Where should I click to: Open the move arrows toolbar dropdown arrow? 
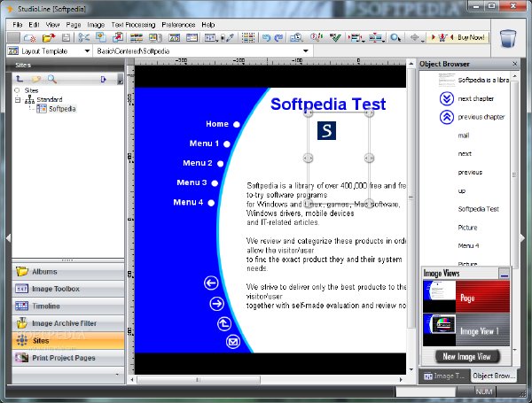coord(422,40)
